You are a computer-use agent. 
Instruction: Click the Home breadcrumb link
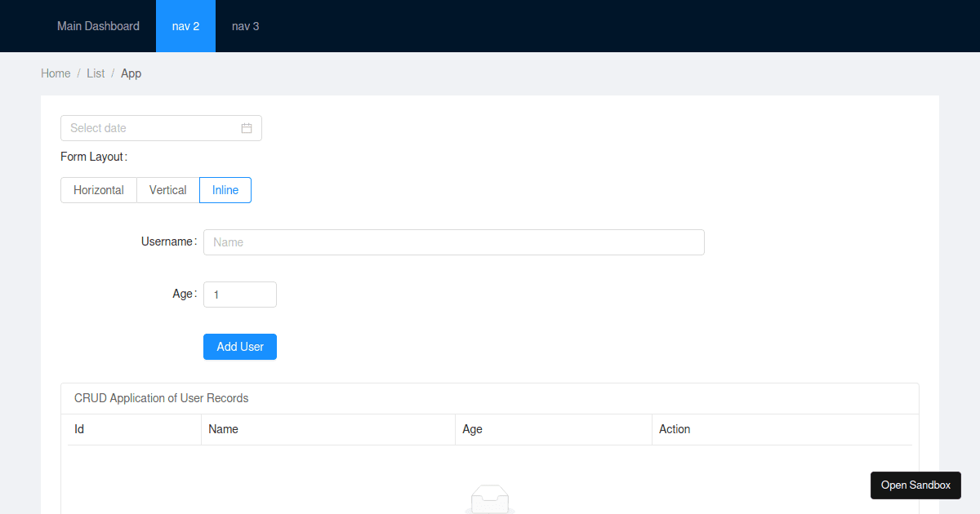[56, 73]
